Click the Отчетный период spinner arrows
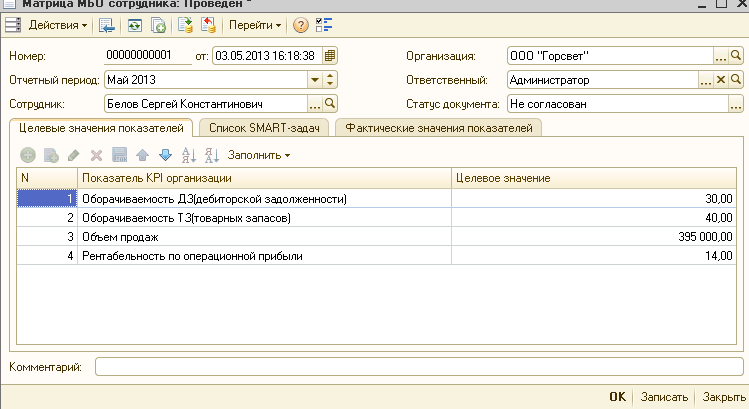 (x=330, y=80)
